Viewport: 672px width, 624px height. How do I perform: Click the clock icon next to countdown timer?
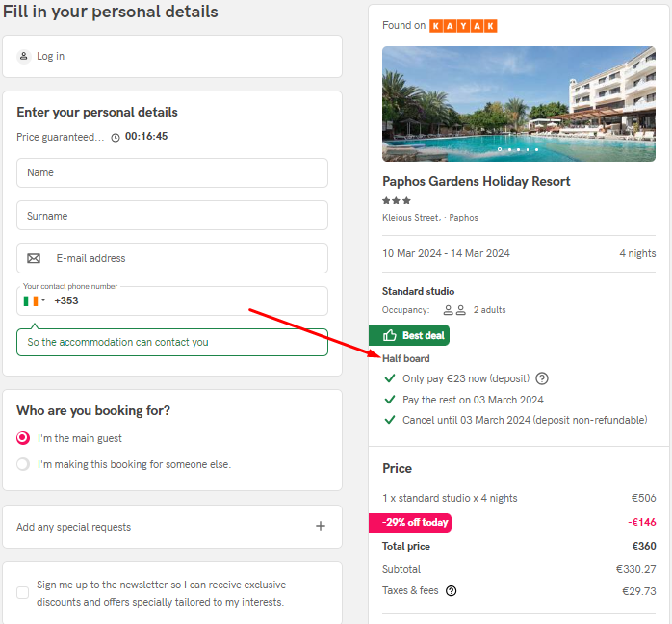116,138
